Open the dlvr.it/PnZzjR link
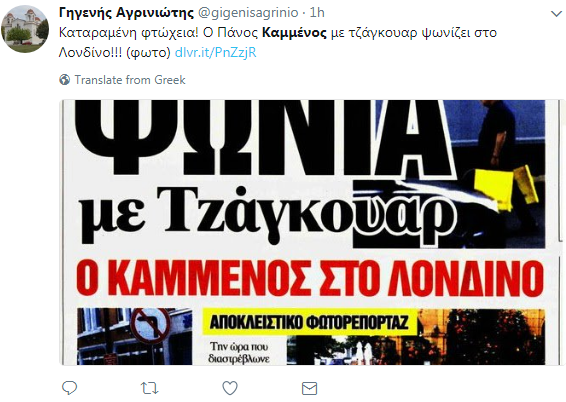566x402 pixels. point(215,53)
